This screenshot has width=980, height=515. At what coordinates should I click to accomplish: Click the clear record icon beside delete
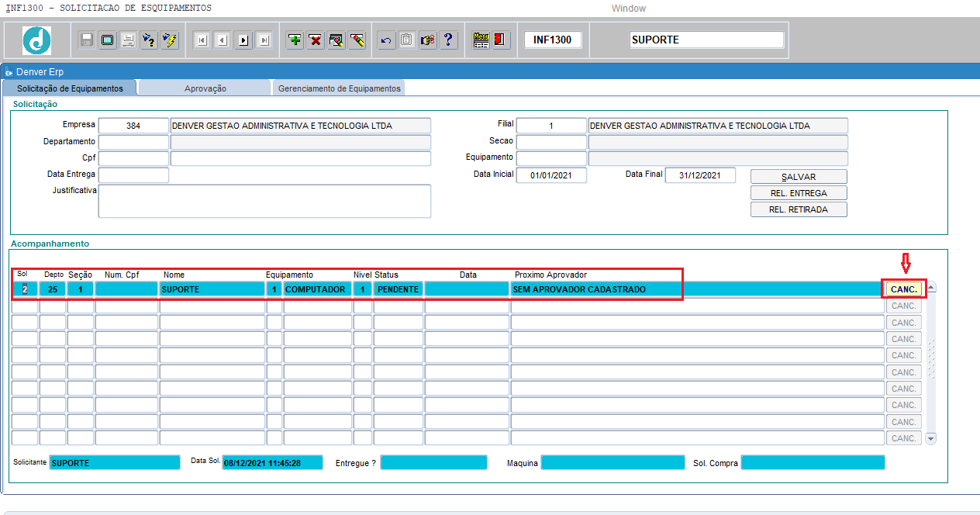tap(336, 40)
